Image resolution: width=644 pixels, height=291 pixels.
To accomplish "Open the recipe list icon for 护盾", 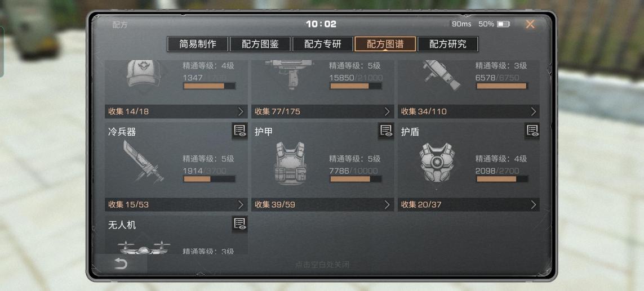I will [532, 131].
